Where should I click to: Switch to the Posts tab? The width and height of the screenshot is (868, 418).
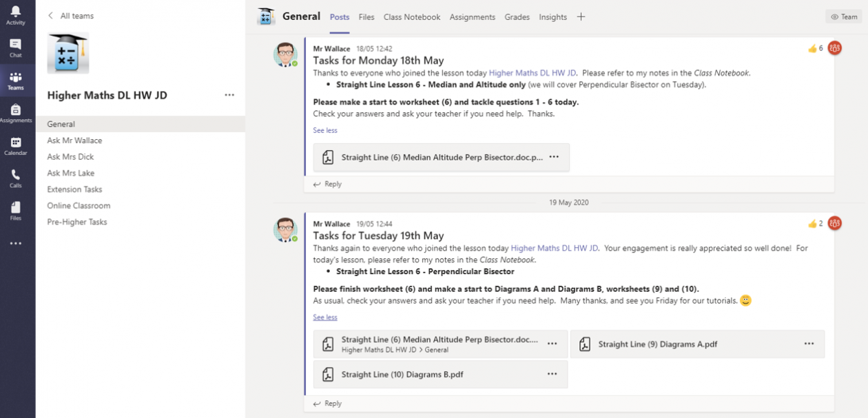click(x=340, y=17)
